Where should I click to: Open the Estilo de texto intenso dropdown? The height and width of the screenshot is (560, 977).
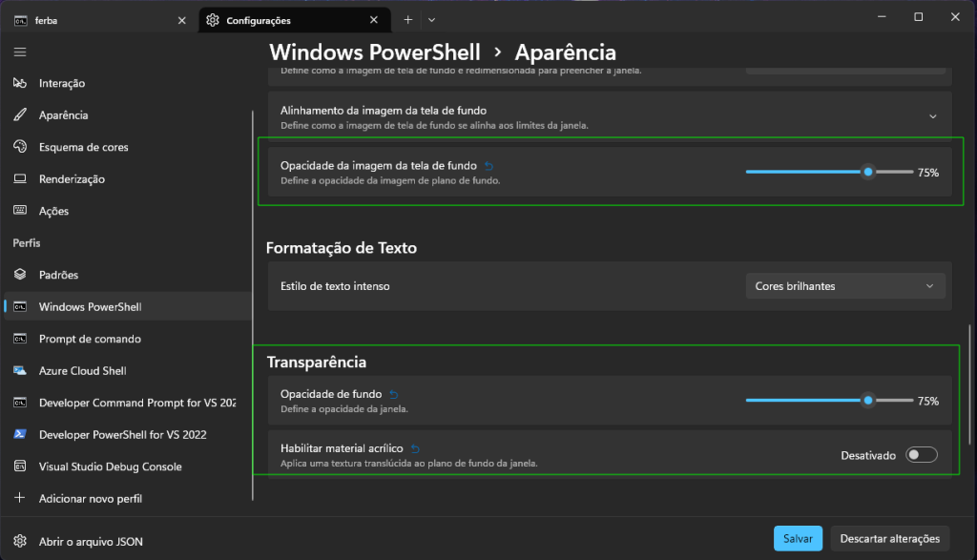[844, 286]
